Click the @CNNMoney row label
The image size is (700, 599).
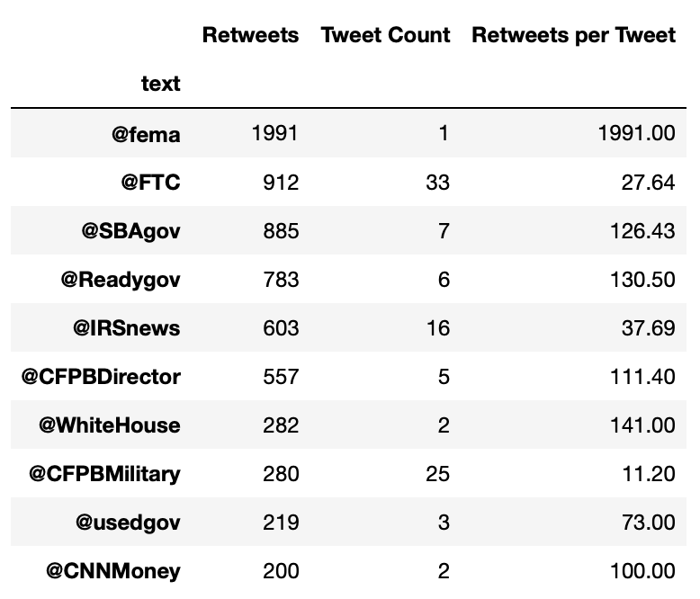(114, 571)
